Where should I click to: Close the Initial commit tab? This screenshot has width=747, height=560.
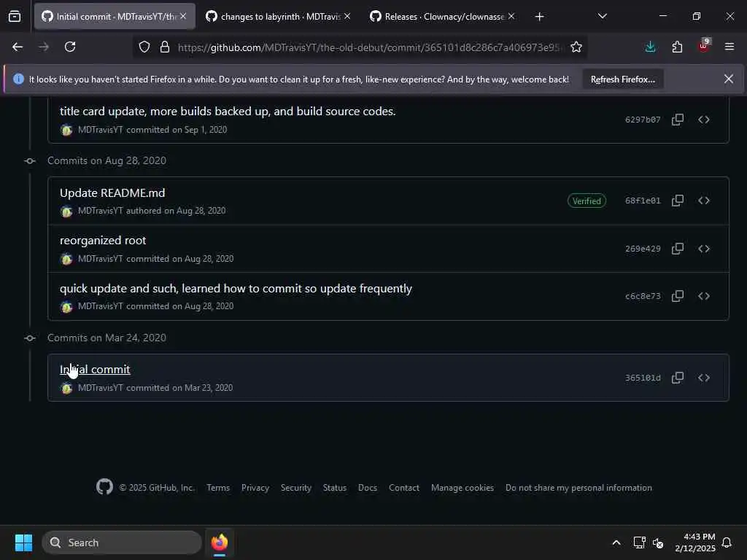pyautogui.click(x=183, y=16)
